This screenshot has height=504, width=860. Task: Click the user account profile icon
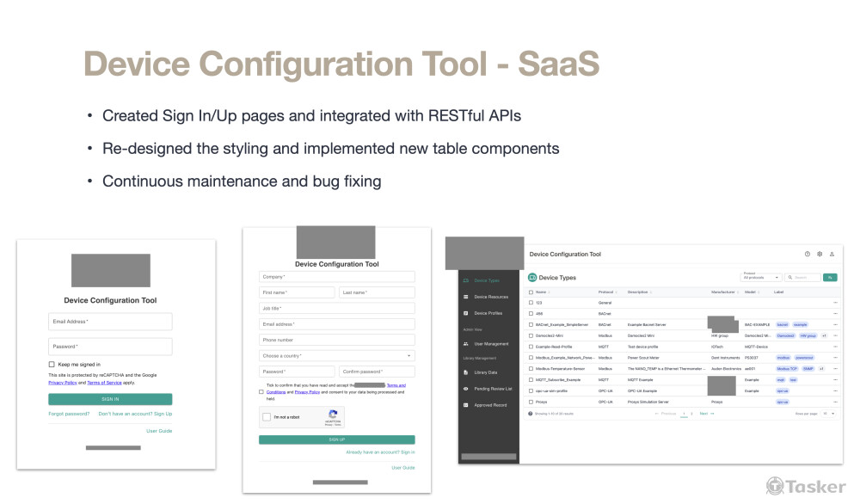832,255
